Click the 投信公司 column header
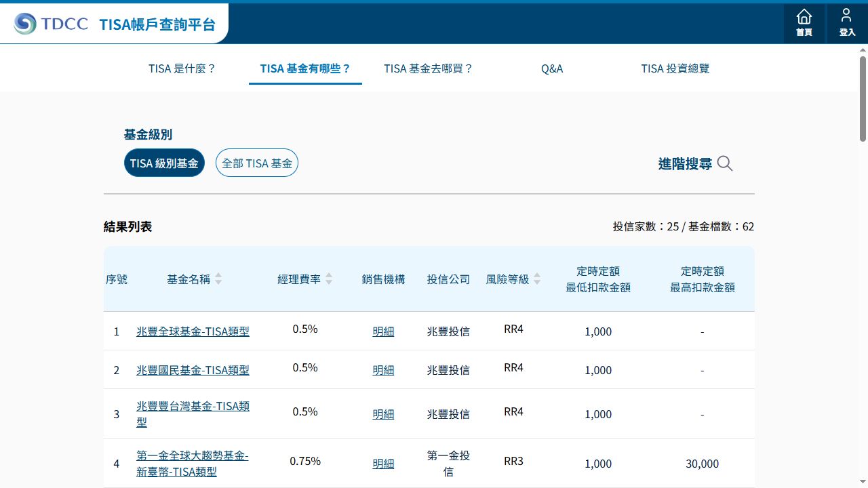This screenshot has width=868, height=488. tap(448, 279)
